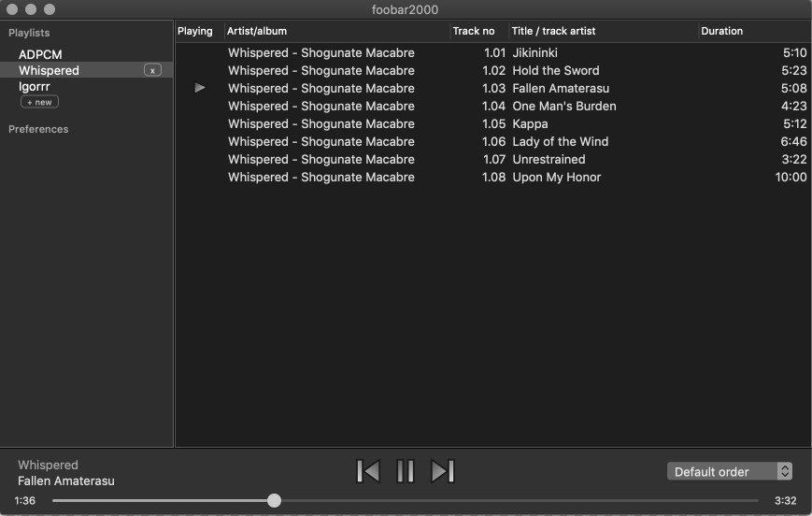Select the Whispered playlist

tap(50, 70)
